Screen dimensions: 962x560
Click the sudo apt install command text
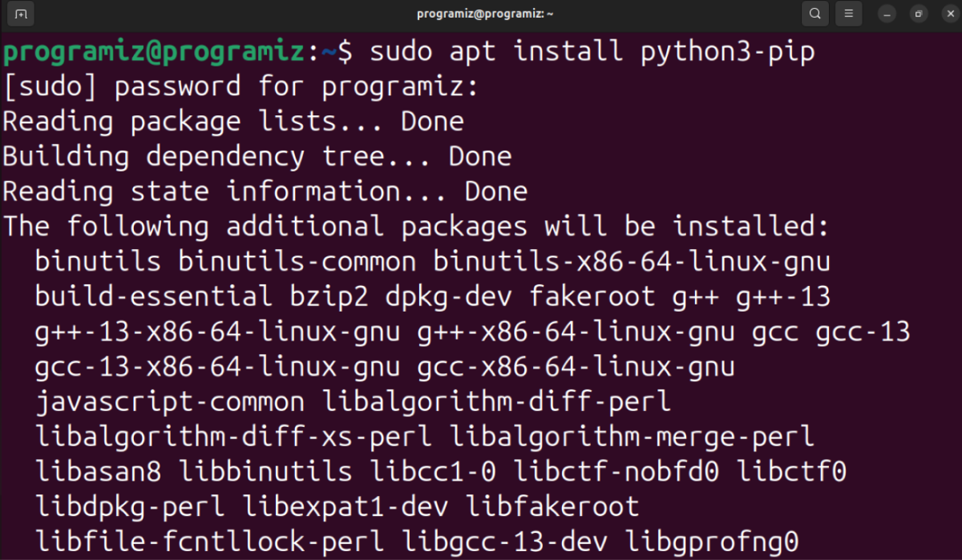(x=496, y=50)
